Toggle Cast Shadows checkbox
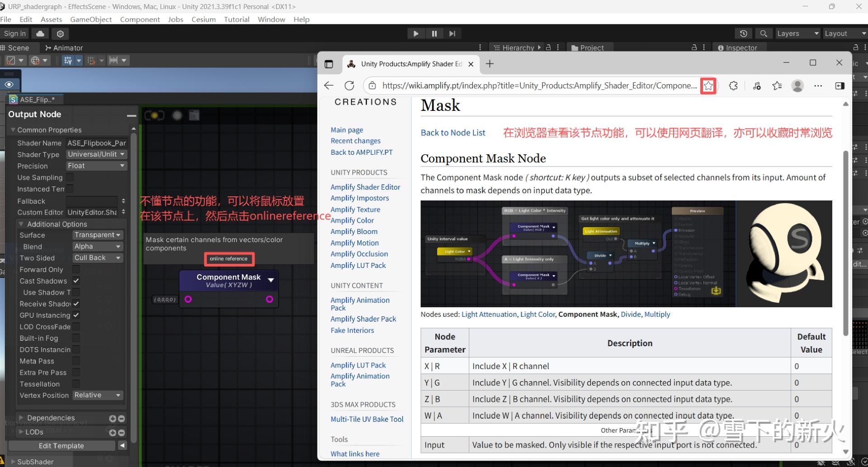This screenshot has width=868, height=467. pos(76,281)
